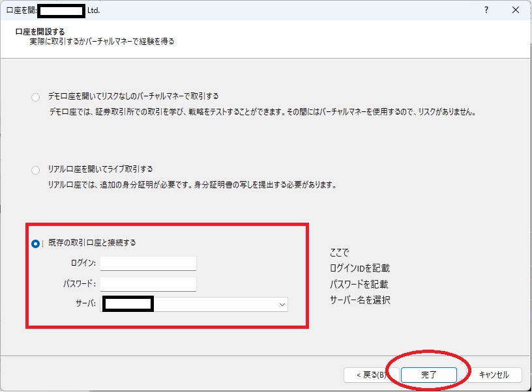Click the リアル口座を開いてライブ取引する label text

pos(100,169)
